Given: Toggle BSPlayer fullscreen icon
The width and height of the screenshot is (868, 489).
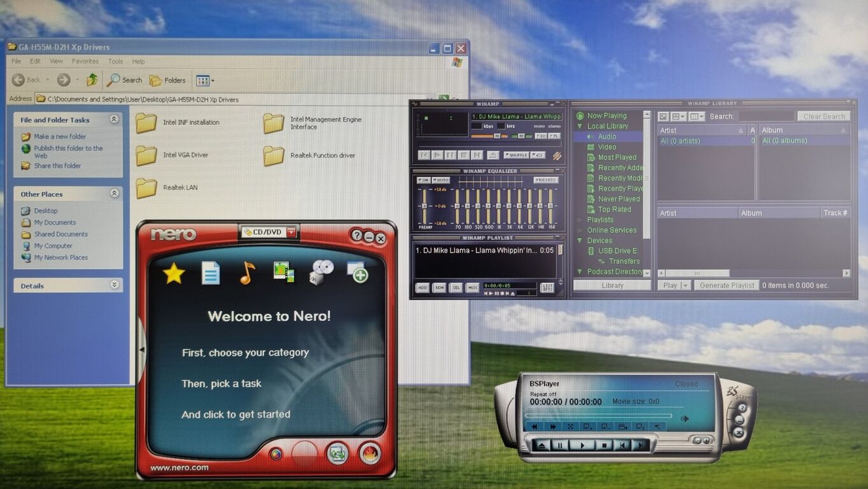Looking at the screenshot, I should pyautogui.click(x=571, y=427).
